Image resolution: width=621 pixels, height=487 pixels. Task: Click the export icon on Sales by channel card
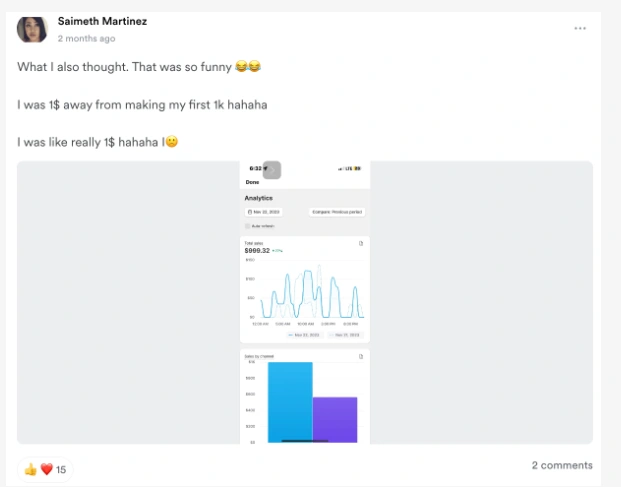pos(361,355)
